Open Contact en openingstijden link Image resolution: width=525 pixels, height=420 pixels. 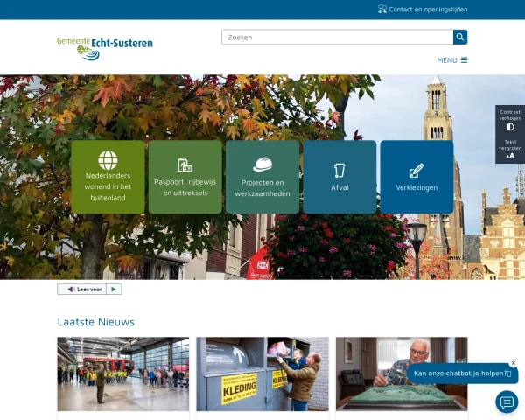point(423,10)
